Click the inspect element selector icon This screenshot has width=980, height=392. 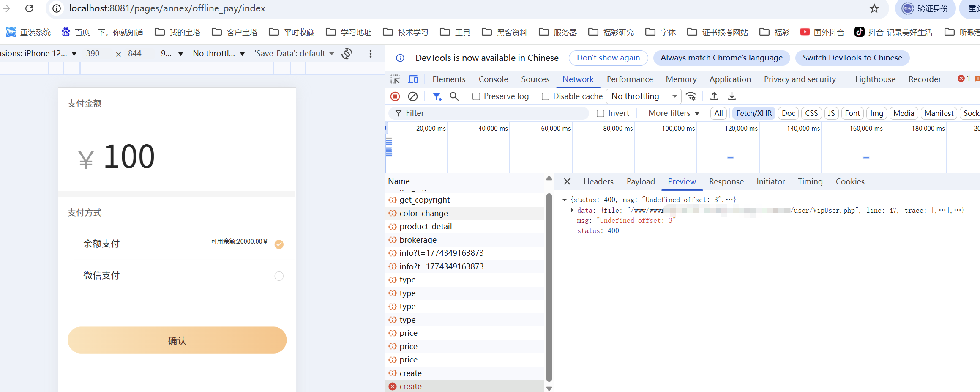[x=395, y=79]
